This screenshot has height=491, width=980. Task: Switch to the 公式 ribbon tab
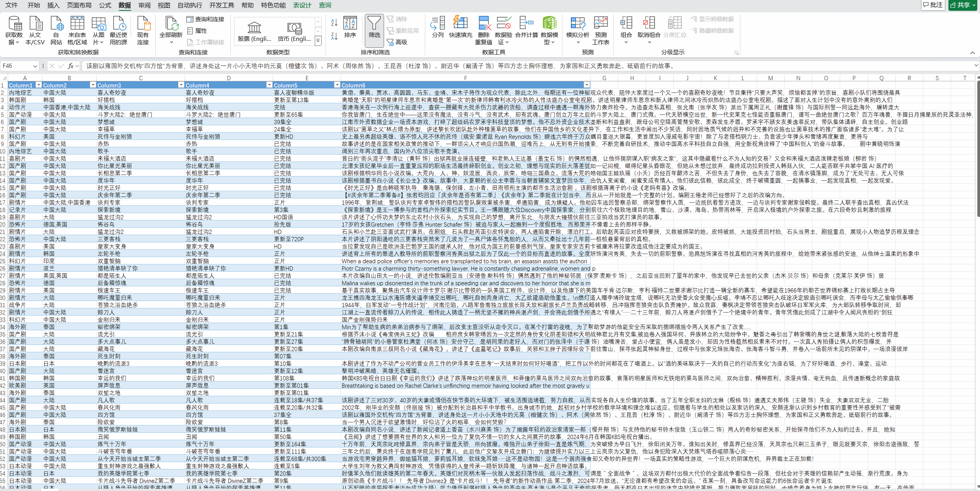105,5
